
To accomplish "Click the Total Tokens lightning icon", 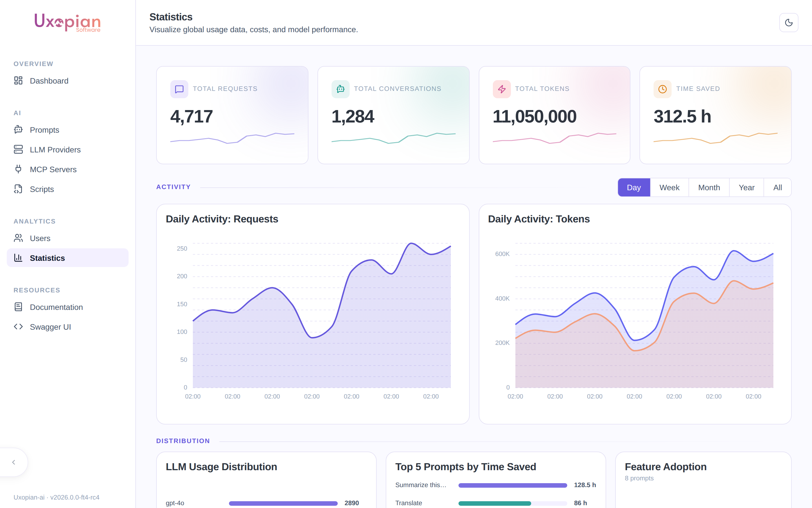I will pyautogui.click(x=502, y=89).
